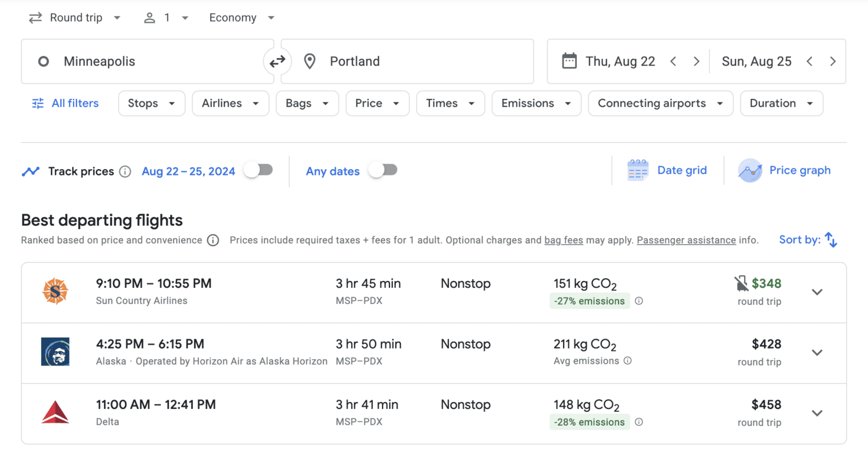Click the Sun Country Airlines logo
868x461 pixels.
point(55,292)
